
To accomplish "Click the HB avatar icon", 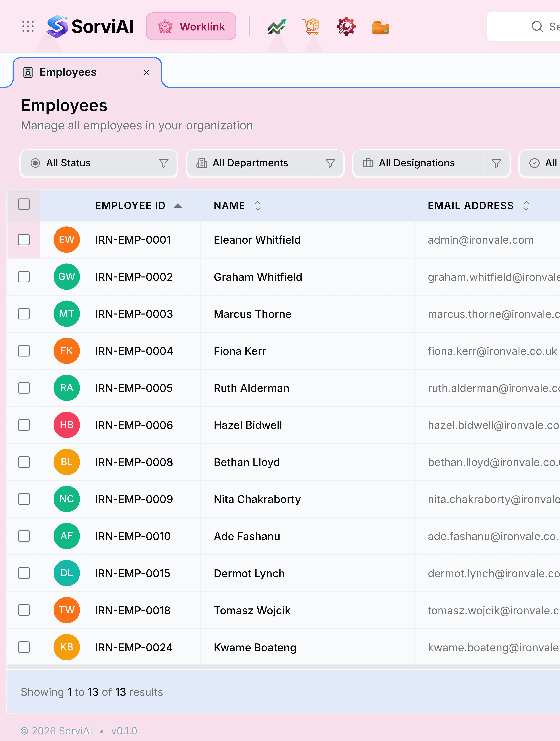I will pyautogui.click(x=67, y=425).
